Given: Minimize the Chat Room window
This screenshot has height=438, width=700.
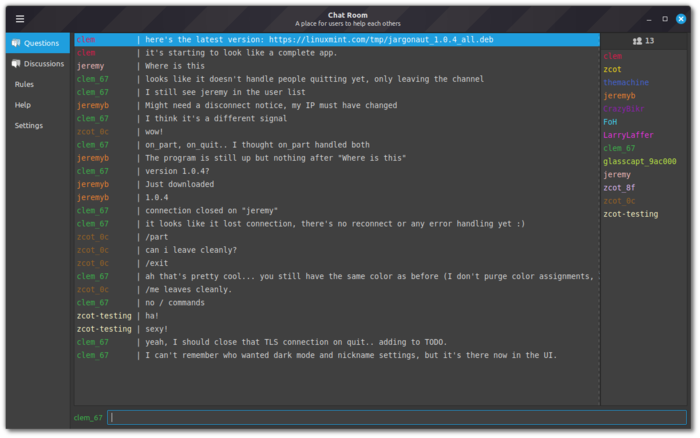Looking at the screenshot, I should 646,18.
